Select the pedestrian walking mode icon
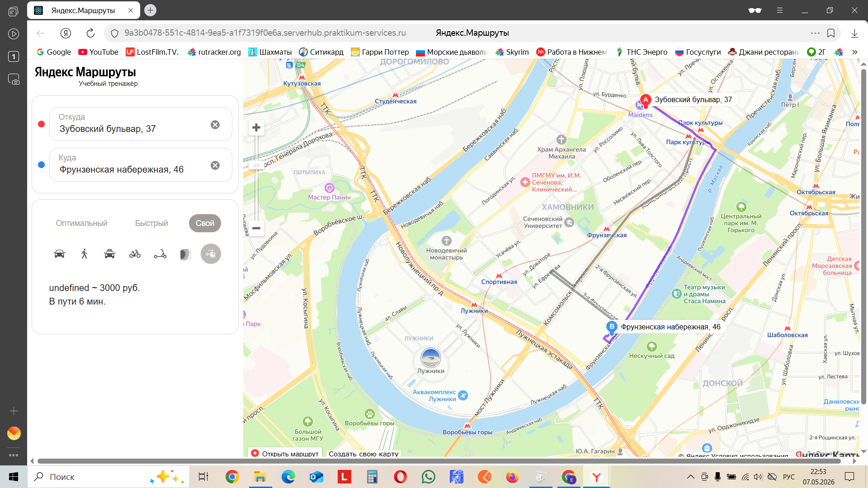 tap(84, 254)
